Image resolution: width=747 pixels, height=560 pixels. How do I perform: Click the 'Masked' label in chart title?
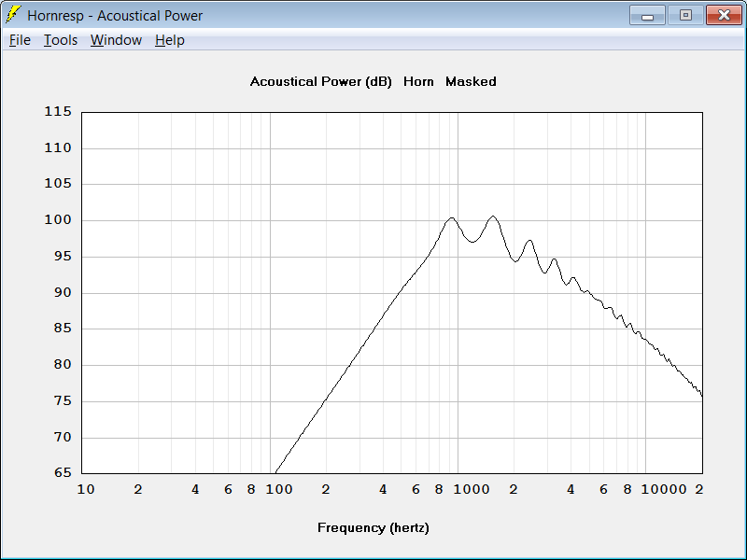(x=471, y=82)
